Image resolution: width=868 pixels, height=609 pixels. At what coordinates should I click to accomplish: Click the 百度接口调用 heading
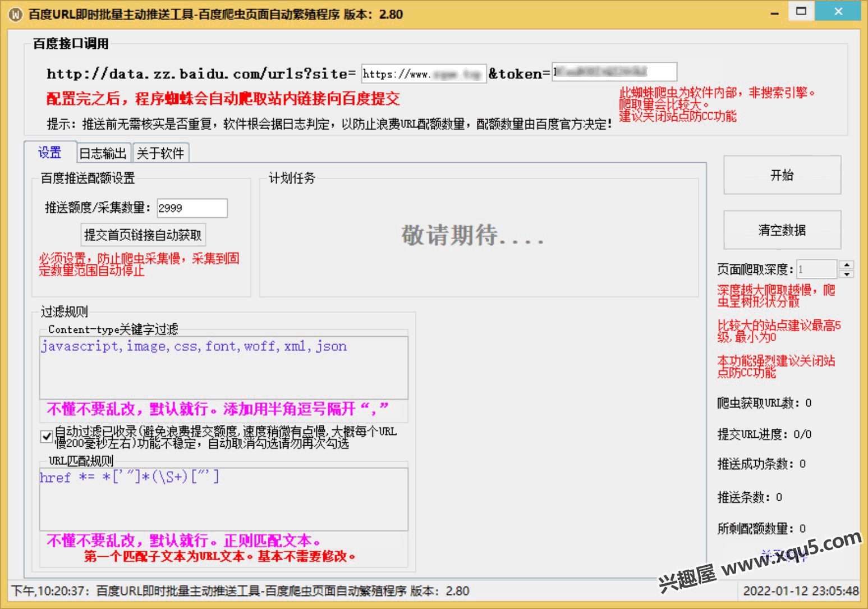pyautogui.click(x=71, y=44)
